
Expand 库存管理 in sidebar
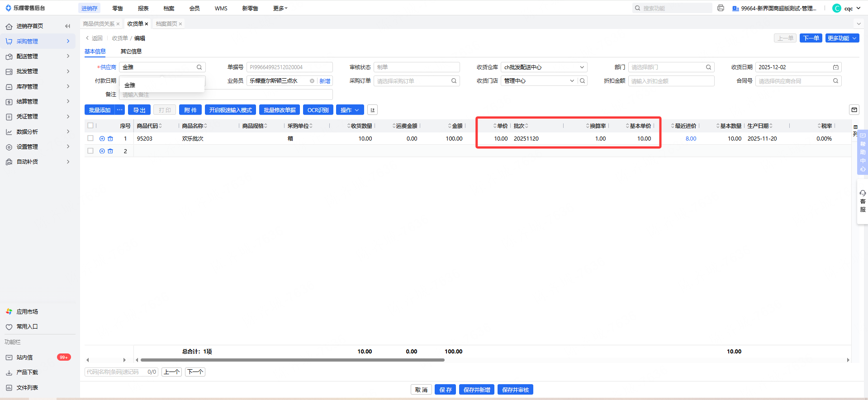[x=38, y=86]
